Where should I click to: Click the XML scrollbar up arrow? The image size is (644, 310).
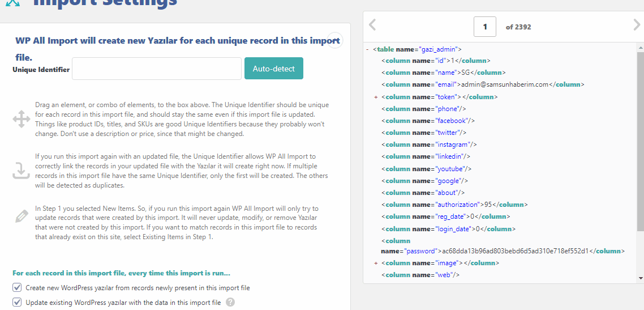[x=641, y=47]
